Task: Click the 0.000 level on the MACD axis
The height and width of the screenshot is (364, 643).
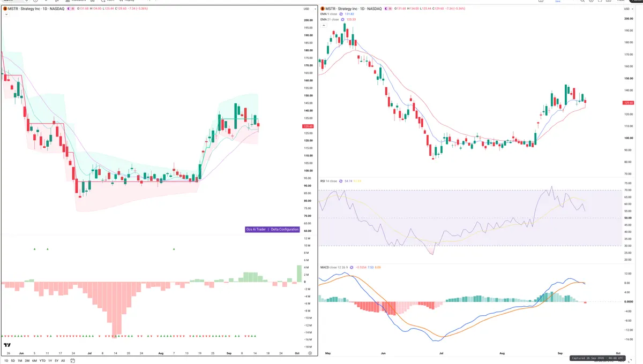Action: click(628, 301)
